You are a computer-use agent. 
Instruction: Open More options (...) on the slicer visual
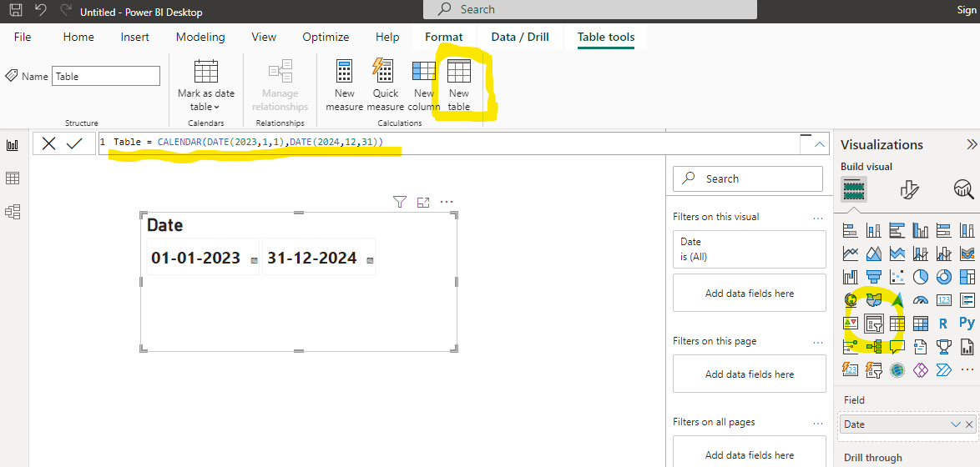coord(447,202)
